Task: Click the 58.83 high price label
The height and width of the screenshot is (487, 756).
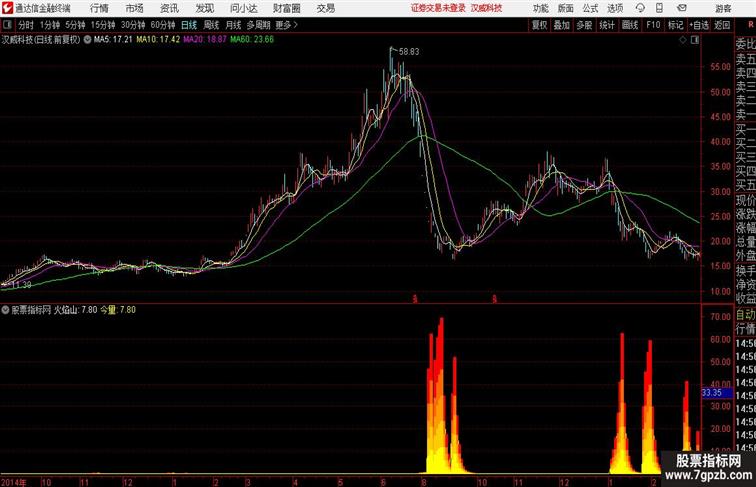Action: (x=409, y=52)
